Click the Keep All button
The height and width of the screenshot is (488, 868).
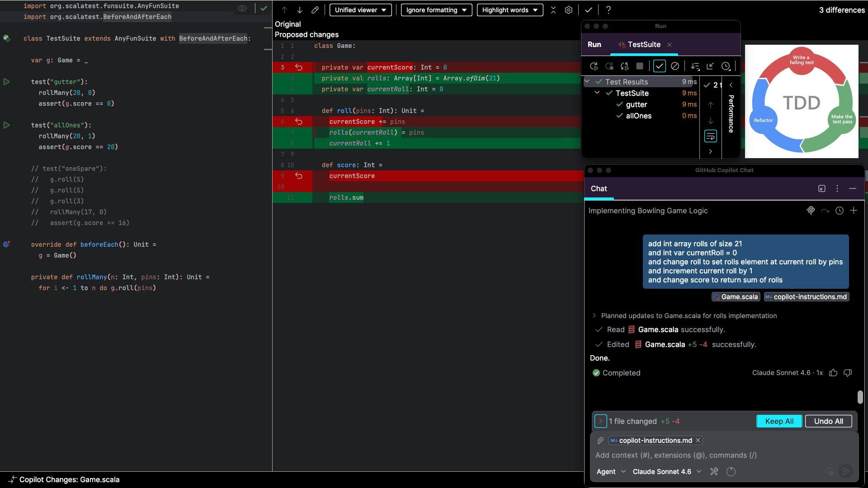point(779,421)
